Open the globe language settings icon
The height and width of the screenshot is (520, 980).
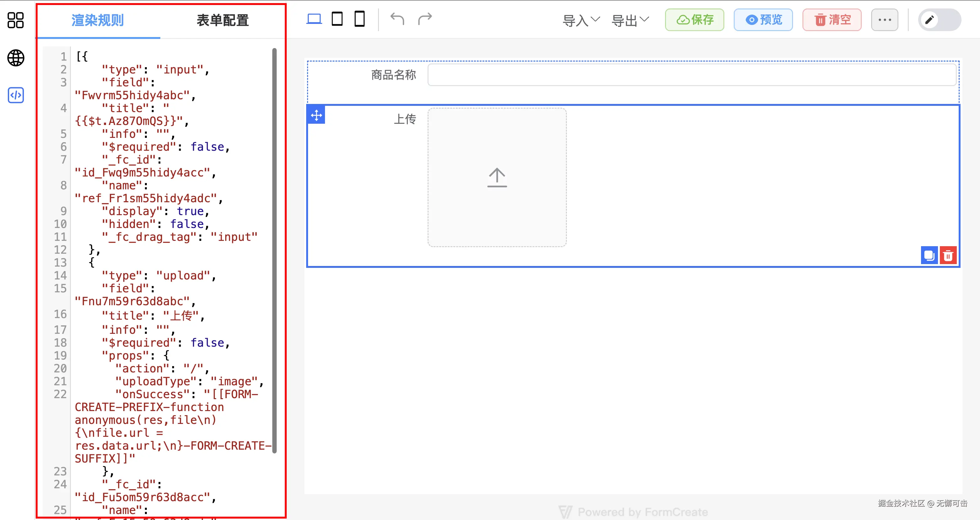tap(16, 58)
